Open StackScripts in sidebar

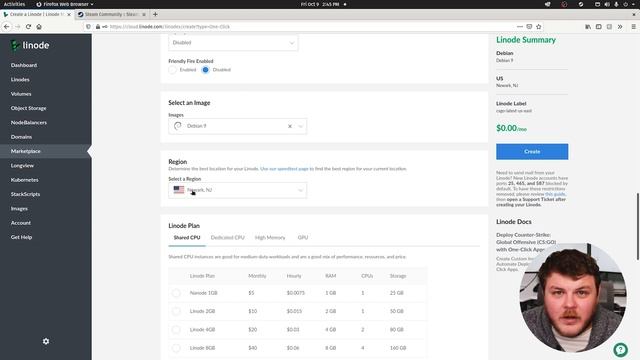[x=26, y=194]
